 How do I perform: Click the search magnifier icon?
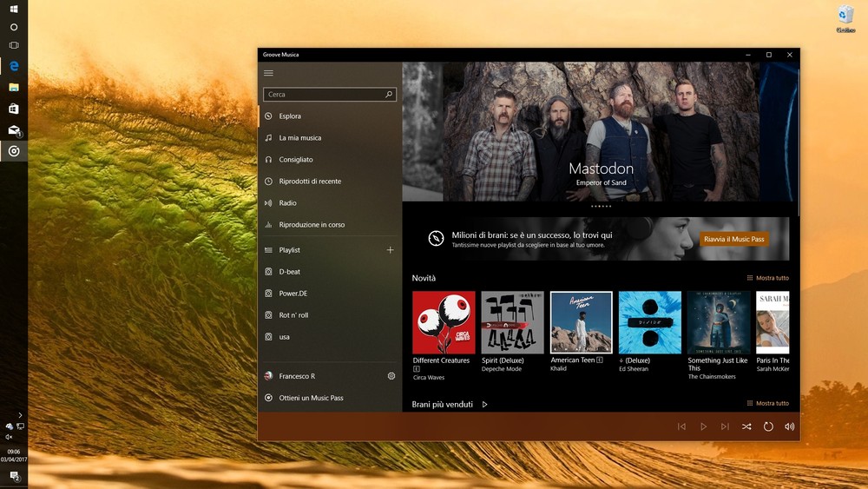click(389, 95)
